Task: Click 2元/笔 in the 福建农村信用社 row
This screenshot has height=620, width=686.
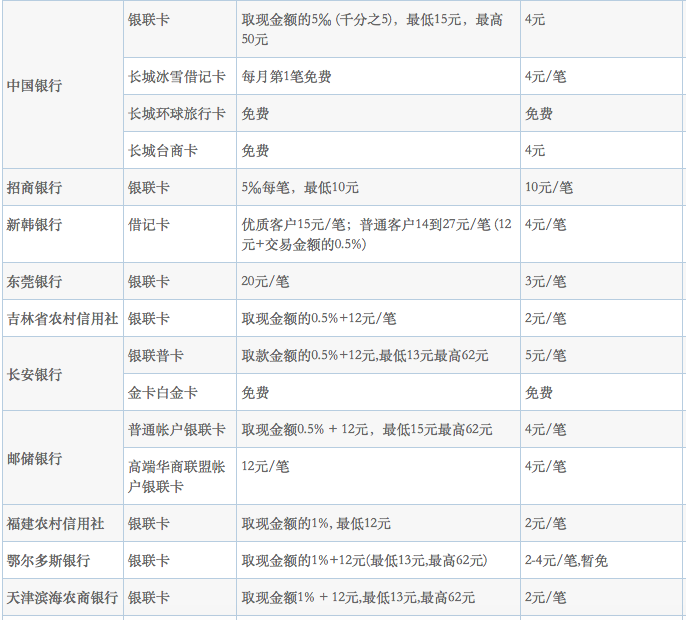Action: (x=545, y=524)
